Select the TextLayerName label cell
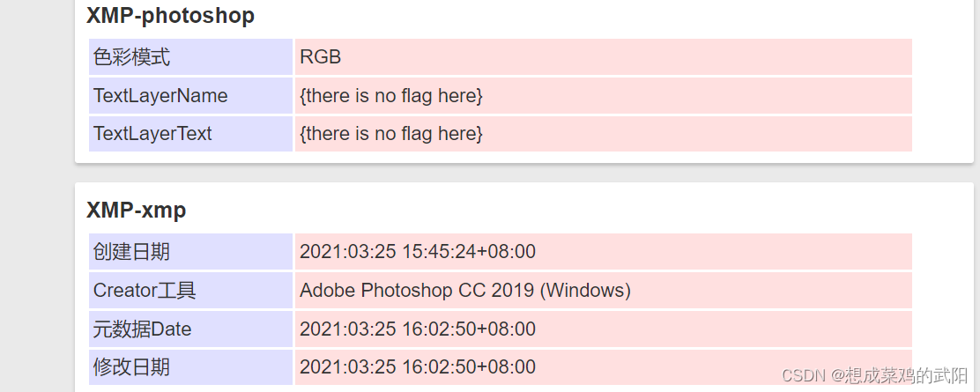The height and width of the screenshot is (392, 980). 190,96
